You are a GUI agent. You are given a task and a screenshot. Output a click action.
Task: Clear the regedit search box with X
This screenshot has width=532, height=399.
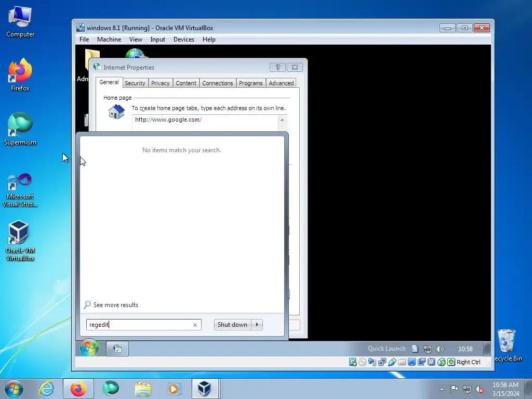coord(195,325)
